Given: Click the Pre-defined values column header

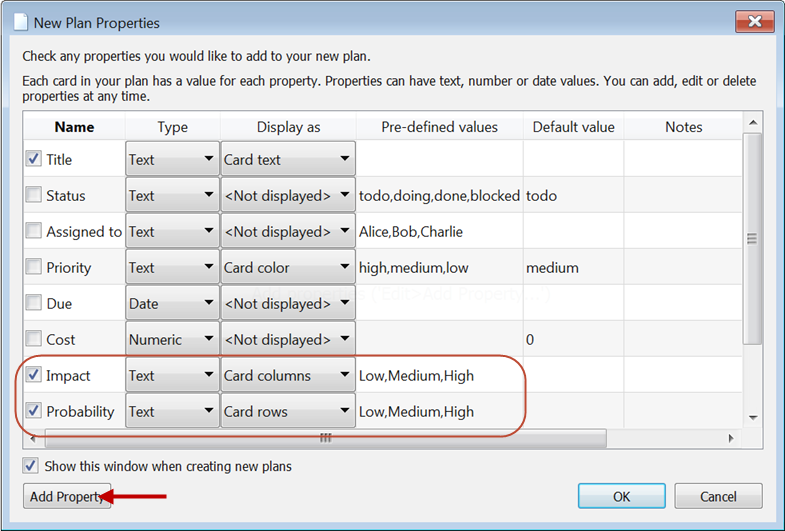Looking at the screenshot, I should (x=439, y=127).
